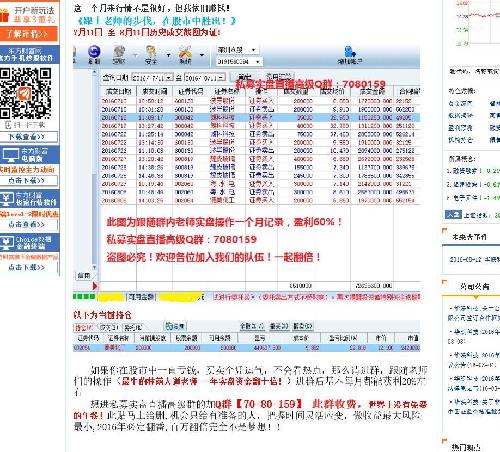
Task: Select the highlighted holdings row in the bottom table
Action: coord(247,348)
